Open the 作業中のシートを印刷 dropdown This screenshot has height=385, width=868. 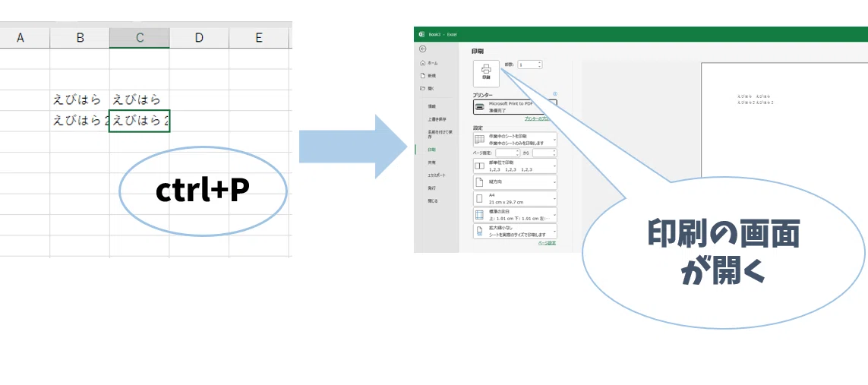515,139
